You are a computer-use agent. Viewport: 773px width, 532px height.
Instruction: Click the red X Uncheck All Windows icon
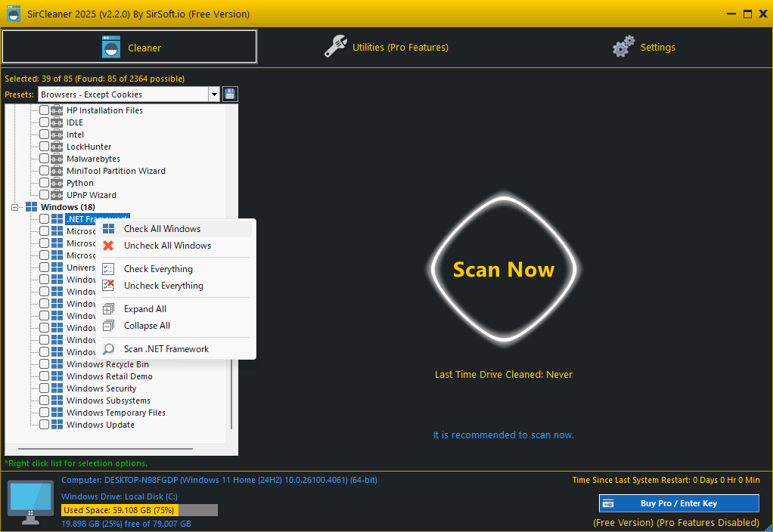coord(108,246)
